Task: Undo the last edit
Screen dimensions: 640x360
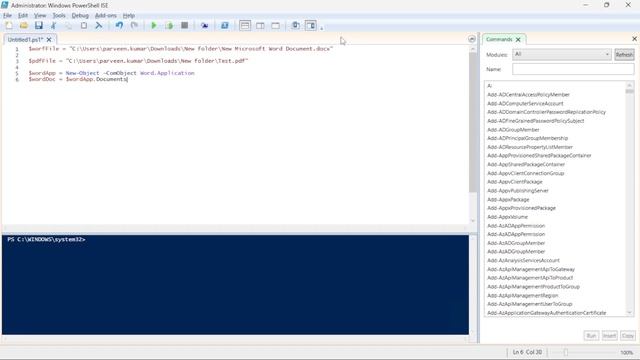Action: (x=119, y=25)
